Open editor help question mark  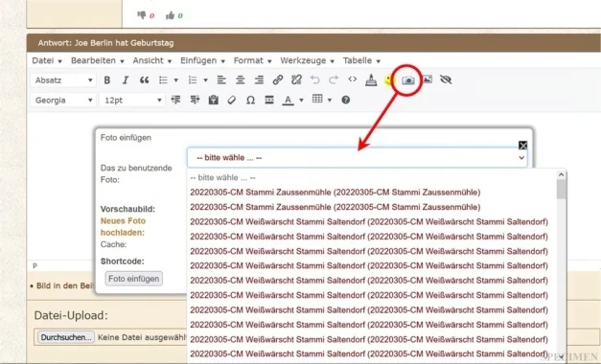345,100
